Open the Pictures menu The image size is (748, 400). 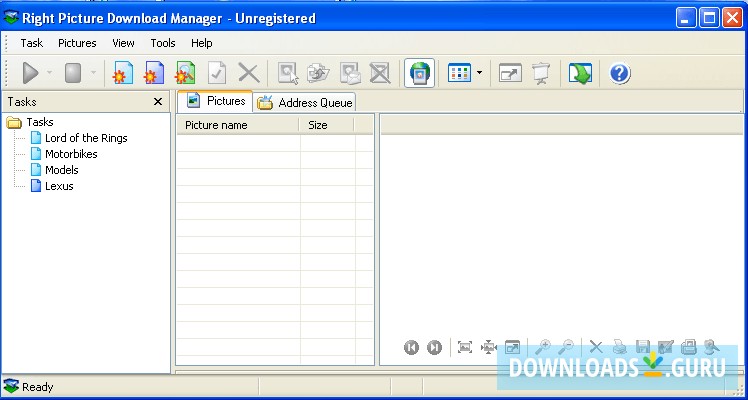pos(77,43)
